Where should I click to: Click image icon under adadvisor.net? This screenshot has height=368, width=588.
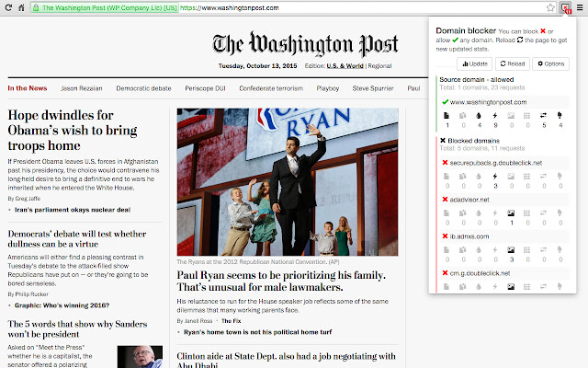[511, 213]
